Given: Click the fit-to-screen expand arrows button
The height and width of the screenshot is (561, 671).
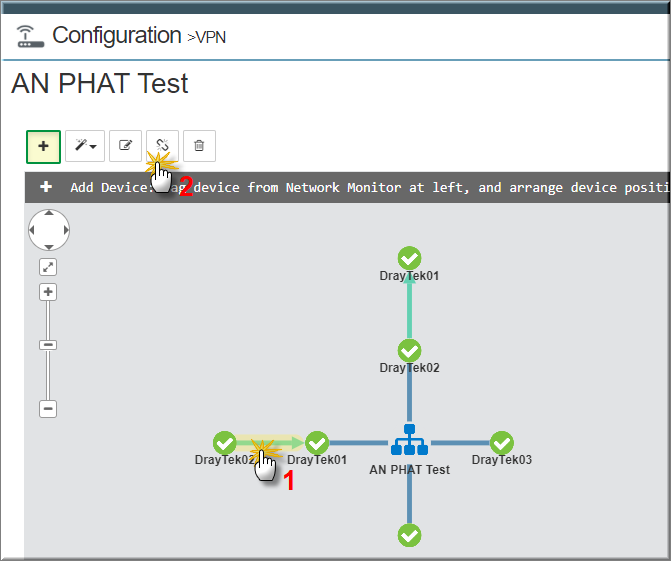Looking at the screenshot, I should (x=48, y=267).
